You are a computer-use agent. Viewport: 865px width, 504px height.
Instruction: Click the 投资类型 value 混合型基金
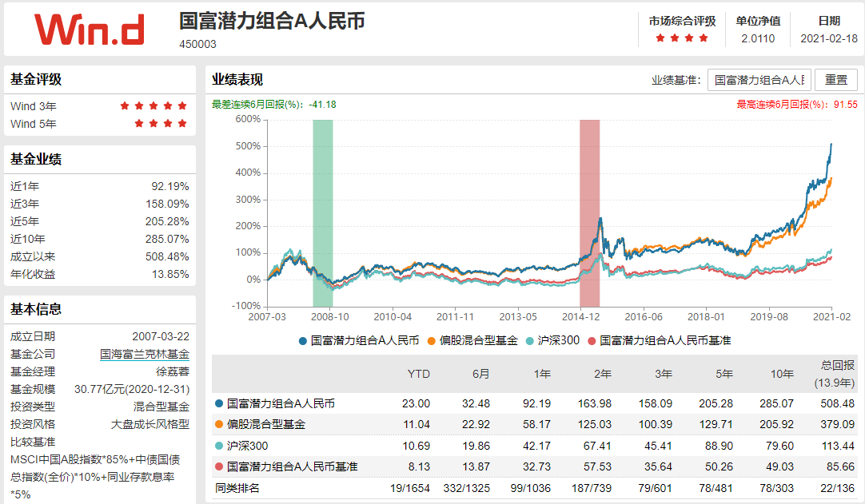pyautogui.click(x=161, y=407)
